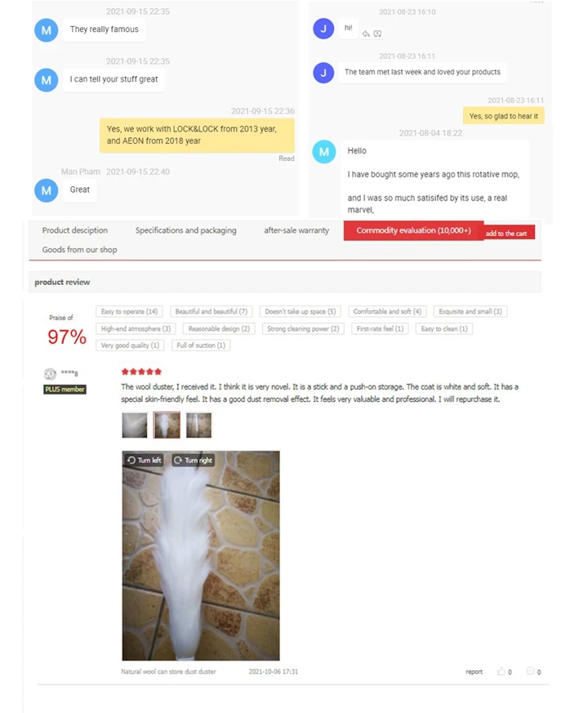
Task: Rotate the photo with Turn right
Action: pyautogui.click(x=194, y=460)
